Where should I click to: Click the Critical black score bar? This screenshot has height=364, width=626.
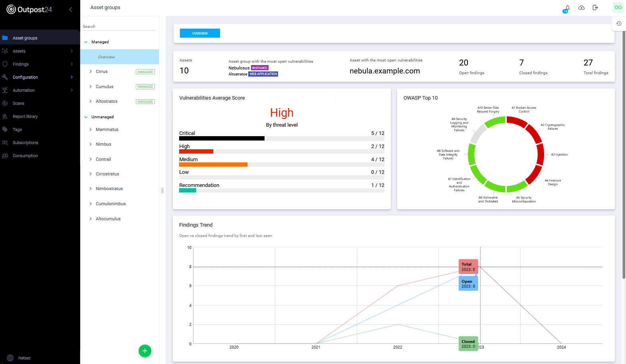222,139
